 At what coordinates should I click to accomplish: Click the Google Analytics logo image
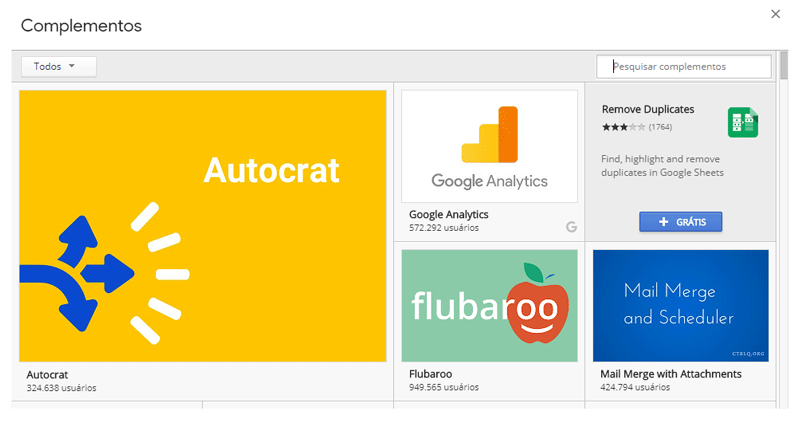point(489,146)
